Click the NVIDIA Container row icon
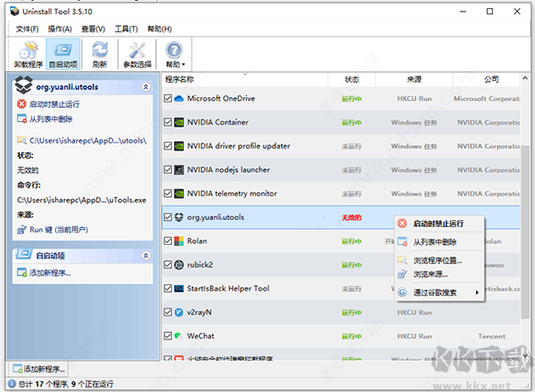This screenshot has width=535, height=392. pyautogui.click(x=179, y=122)
